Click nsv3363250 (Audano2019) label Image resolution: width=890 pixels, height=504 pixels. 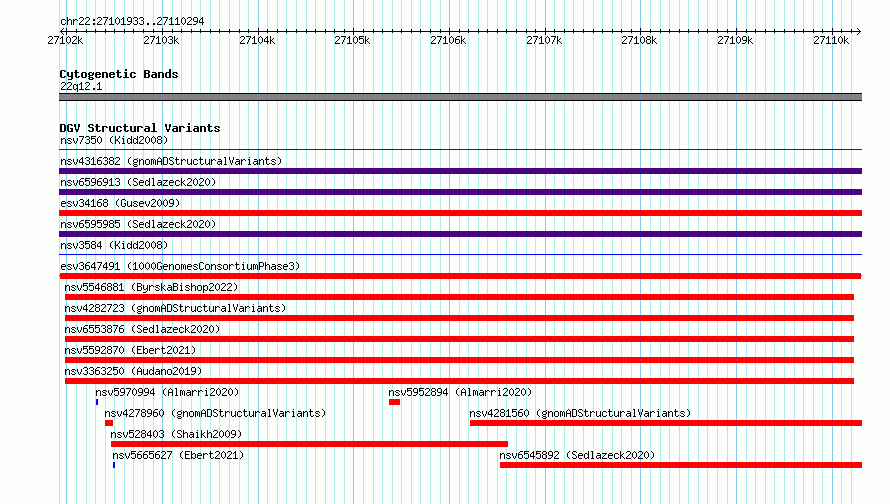point(133,371)
